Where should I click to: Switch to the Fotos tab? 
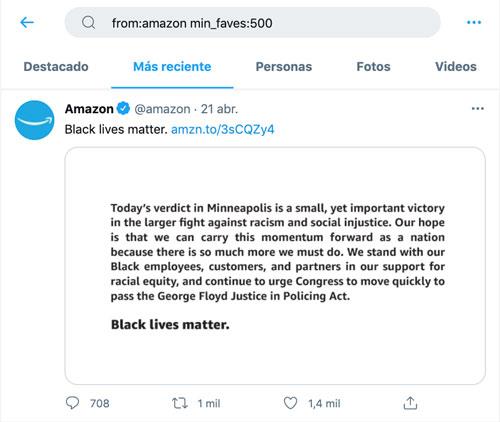tap(373, 67)
